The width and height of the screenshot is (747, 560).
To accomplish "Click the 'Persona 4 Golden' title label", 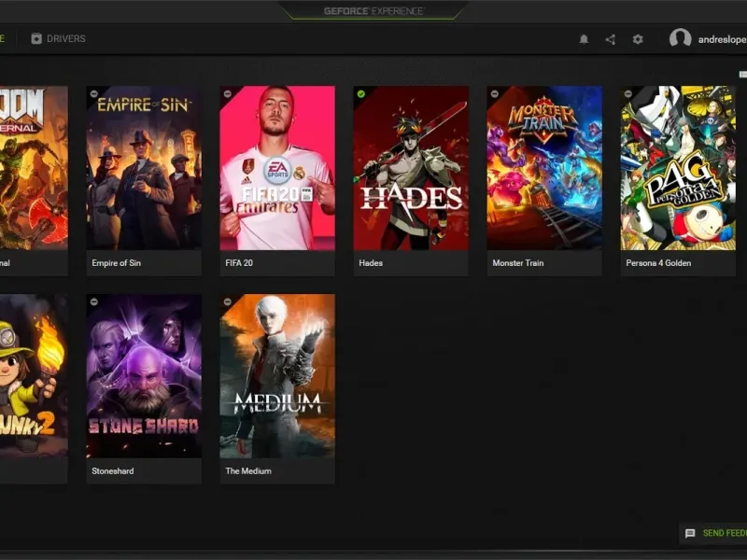I will 658,263.
